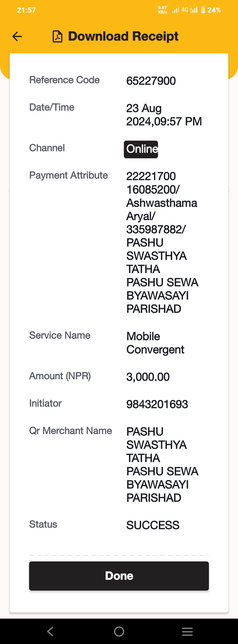Screen dimensions: 238x644
Task: Tap the Qr Merchant Name label
Action: pyautogui.click(x=70, y=431)
